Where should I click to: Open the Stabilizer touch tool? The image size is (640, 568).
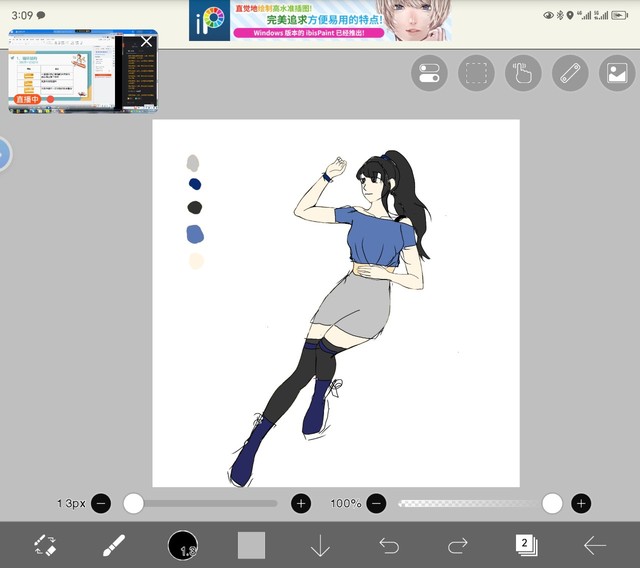click(523, 73)
